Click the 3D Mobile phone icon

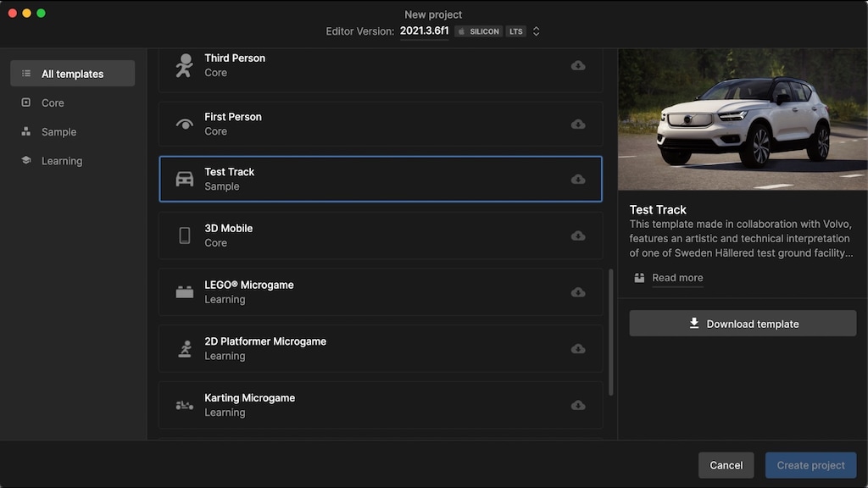(x=185, y=235)
